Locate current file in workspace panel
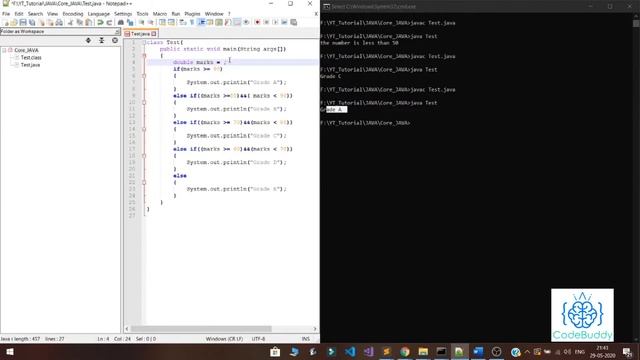Viewport: 640px width, 360px height. point(115,40)
